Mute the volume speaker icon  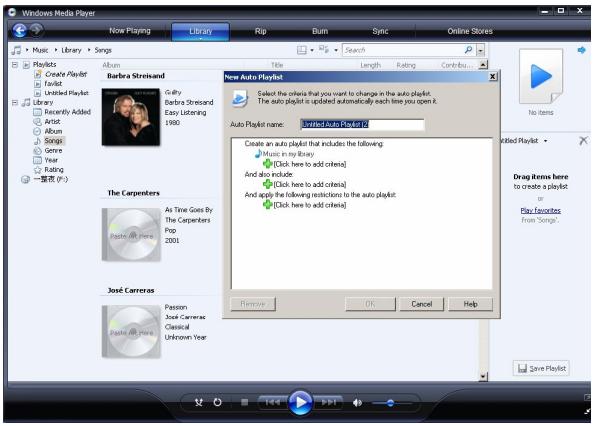pyautogui.click(x=357, y=403)
